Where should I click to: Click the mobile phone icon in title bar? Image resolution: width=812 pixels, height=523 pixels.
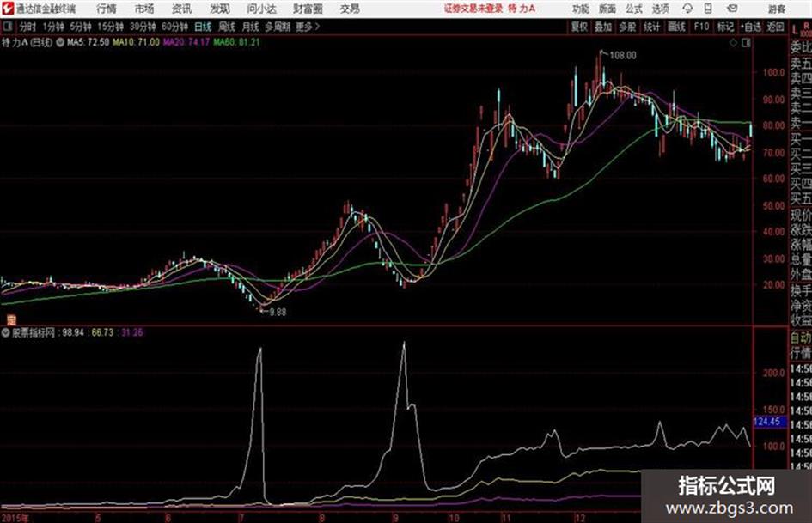(708, 9)
